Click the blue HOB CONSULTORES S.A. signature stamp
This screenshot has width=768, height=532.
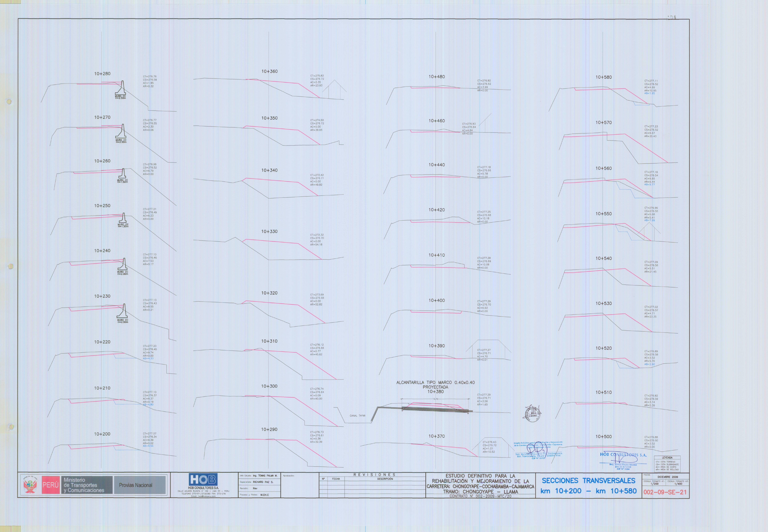(623, 461)
